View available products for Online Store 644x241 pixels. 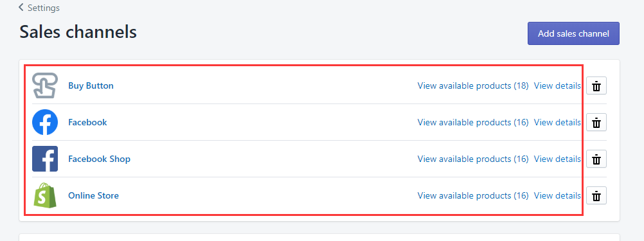pyautogui.click(x=473, y=195)
